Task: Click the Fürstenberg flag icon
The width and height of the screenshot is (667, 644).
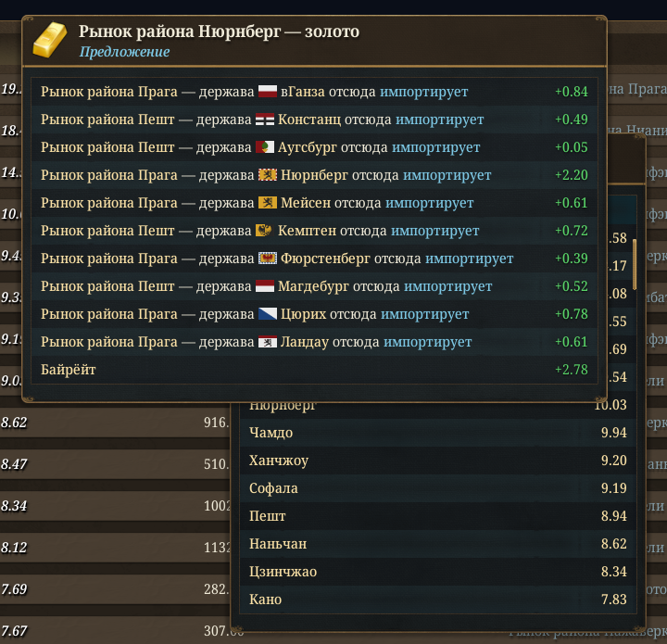Action: point(268,259)
